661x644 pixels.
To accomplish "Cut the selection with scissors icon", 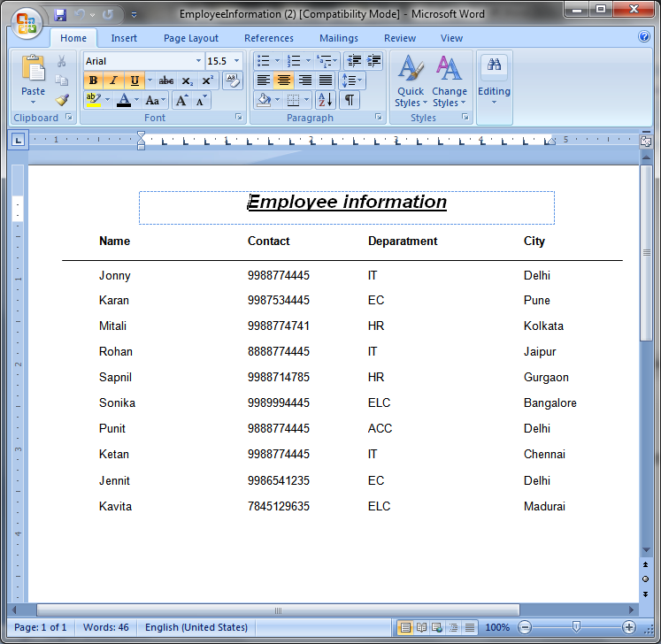I will pos(62,62).
